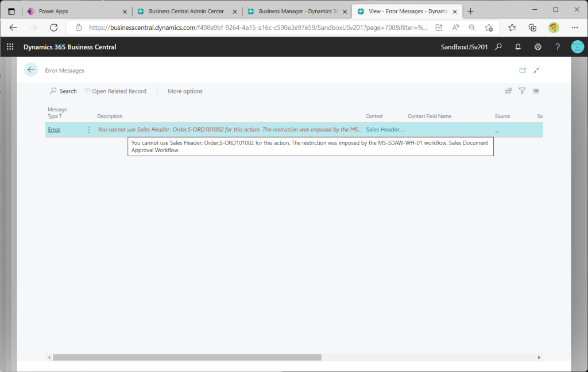Open the app launcher waffle icon

click(x=10, y=47)
